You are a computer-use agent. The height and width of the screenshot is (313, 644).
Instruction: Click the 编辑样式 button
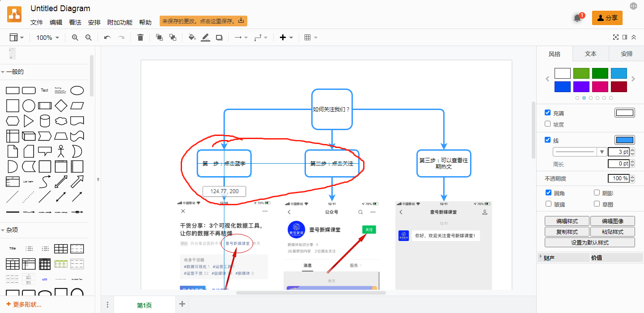567,221
